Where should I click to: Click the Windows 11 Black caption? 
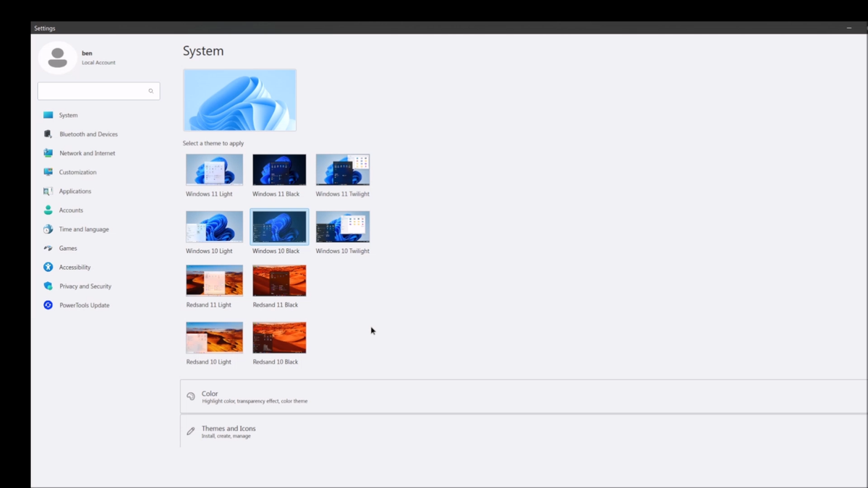[276, 194]
